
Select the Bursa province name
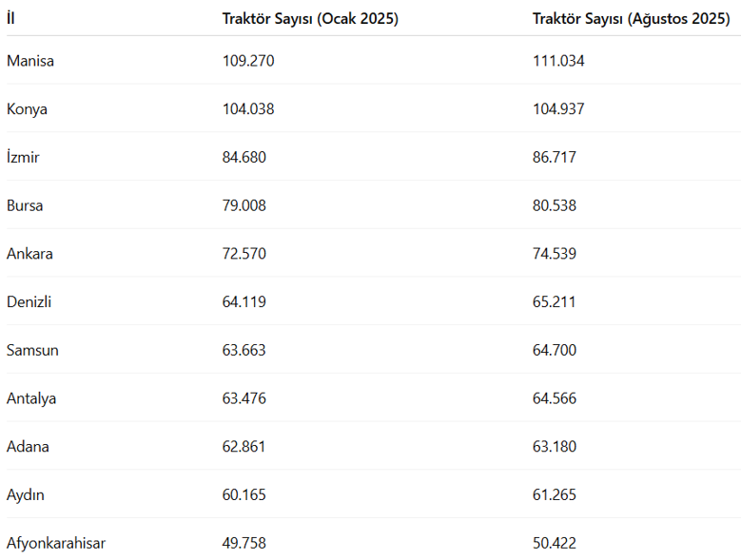[x=25, y=205]
